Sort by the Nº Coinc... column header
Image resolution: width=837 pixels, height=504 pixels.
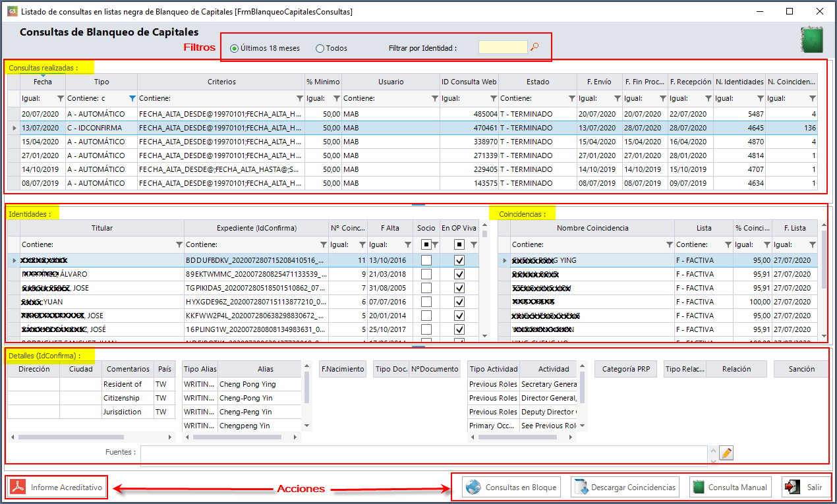click(x=348, y=228)
